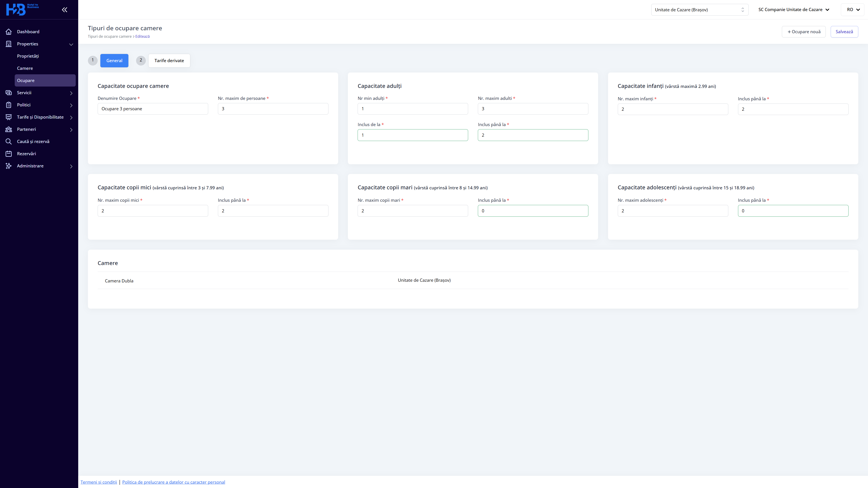Open Rezervări in the sidebar
Image resolution: width=868 pixels, height=488 pixels.
coord(26,154)
